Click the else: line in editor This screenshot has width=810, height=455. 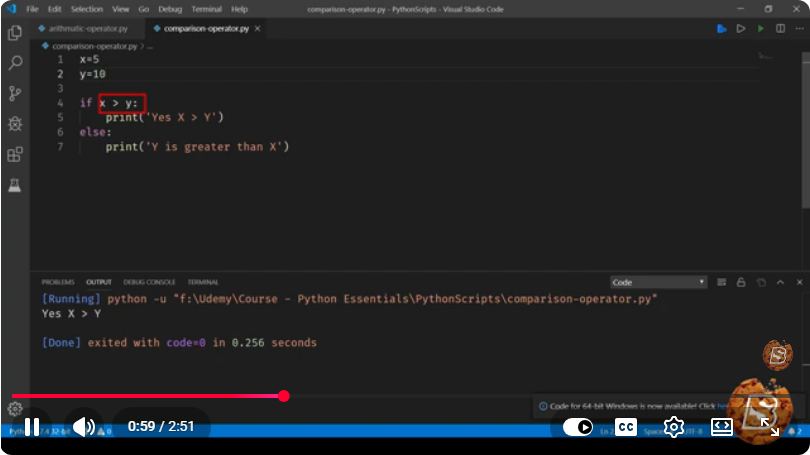pos(95,132)
